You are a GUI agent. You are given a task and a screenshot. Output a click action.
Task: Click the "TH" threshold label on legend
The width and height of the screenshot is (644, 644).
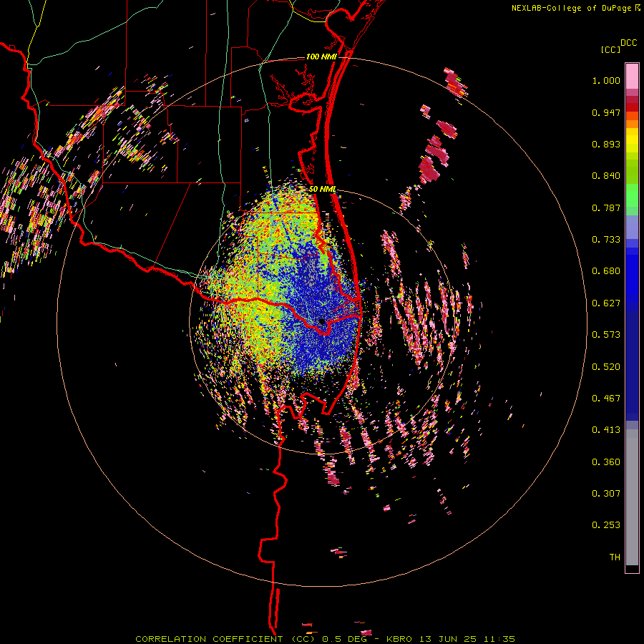point(615,557)
